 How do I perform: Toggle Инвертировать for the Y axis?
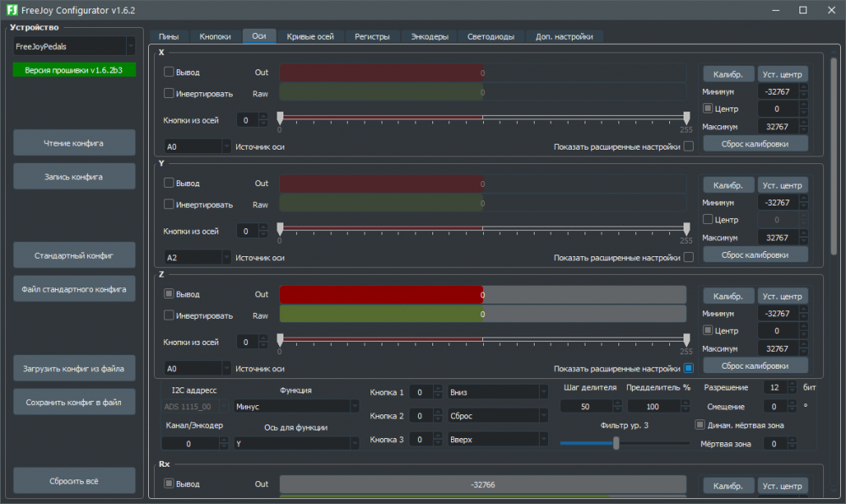click(x=169, y=204)
